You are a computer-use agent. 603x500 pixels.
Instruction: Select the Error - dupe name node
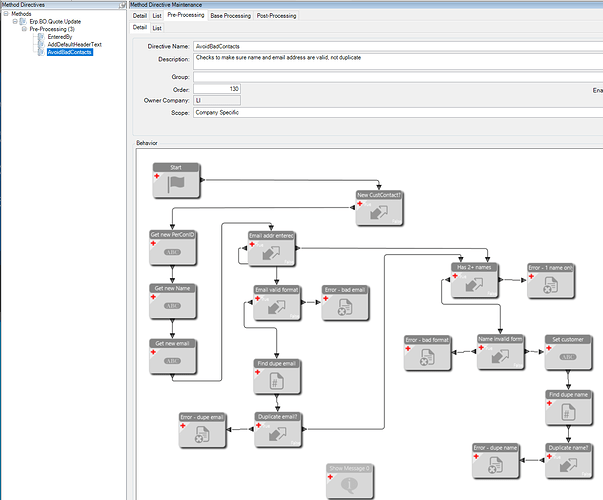[495, 461]
